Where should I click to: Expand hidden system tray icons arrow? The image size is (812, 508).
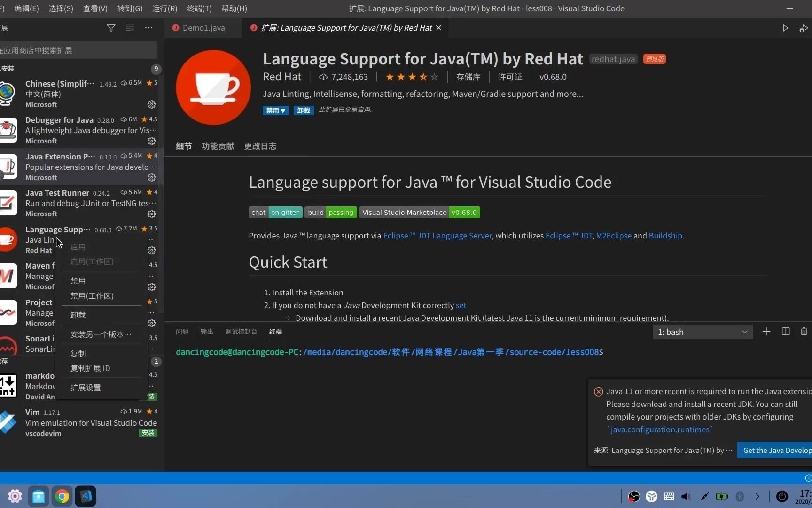[x=757, y=496]
